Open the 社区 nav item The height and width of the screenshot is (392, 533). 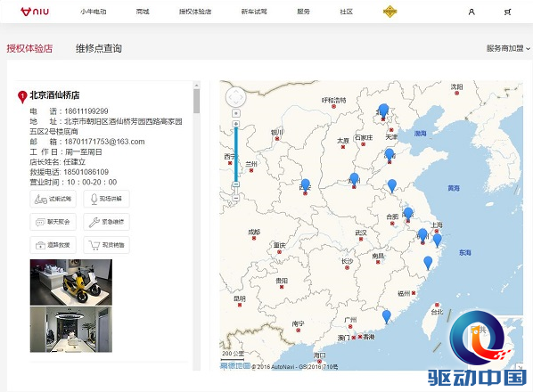tap(346, 12)
